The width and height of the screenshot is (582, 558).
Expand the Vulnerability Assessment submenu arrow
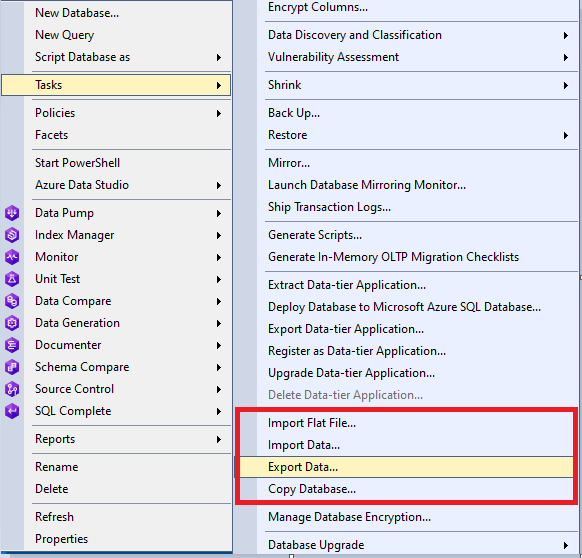tap(566, 58)
